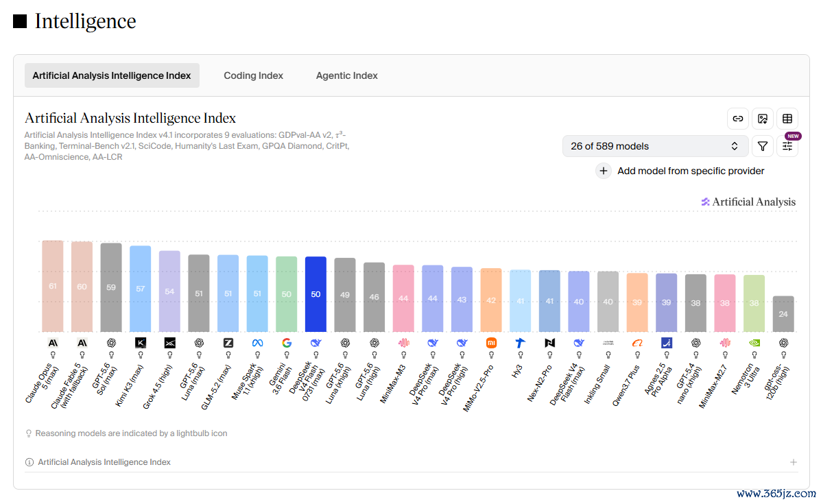Click Agnes 2.5 Pro Alpha logo

[x=666, y=343]
